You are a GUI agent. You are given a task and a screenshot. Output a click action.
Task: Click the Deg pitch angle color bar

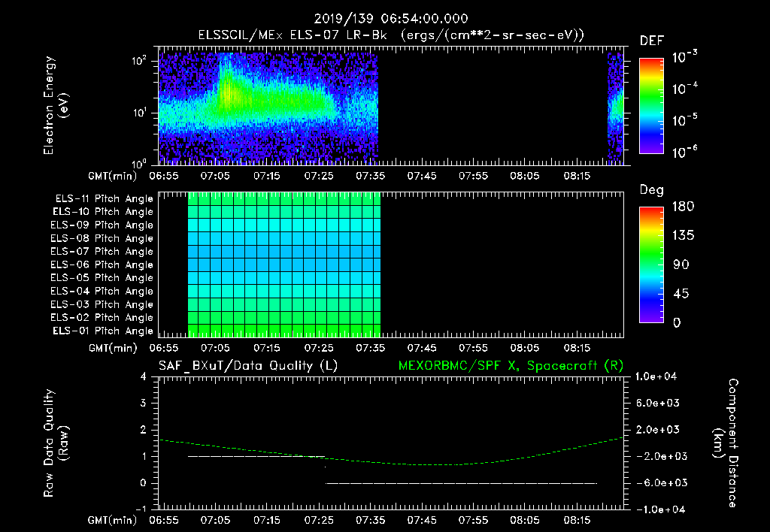[651, 264]
